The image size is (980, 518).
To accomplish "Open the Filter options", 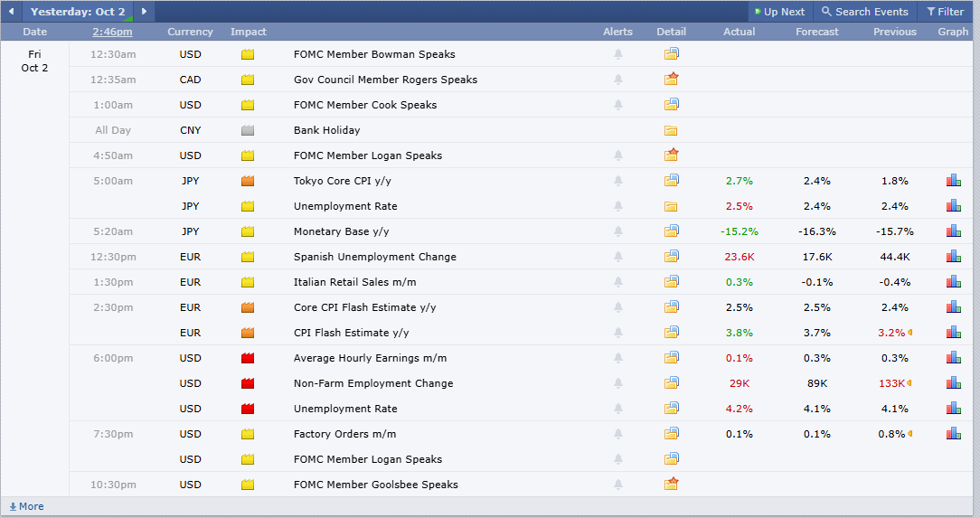I will point(945,11).
